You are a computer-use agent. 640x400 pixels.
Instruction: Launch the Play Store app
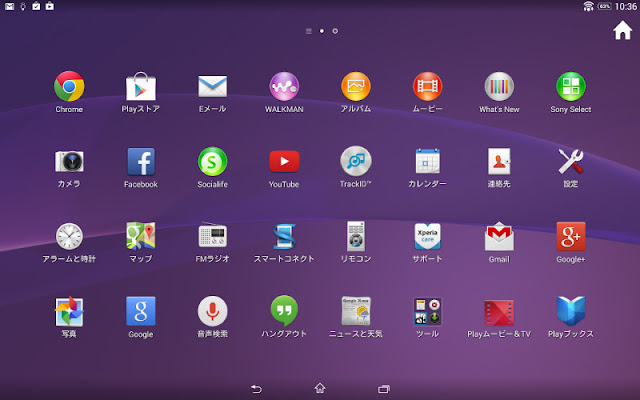click(x=140, y=86)
